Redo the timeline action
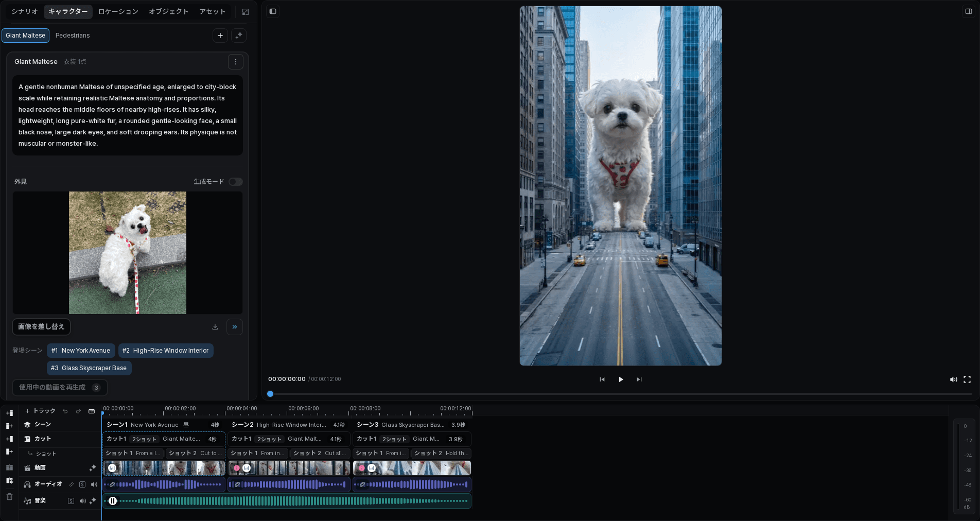 click(79, 411)
